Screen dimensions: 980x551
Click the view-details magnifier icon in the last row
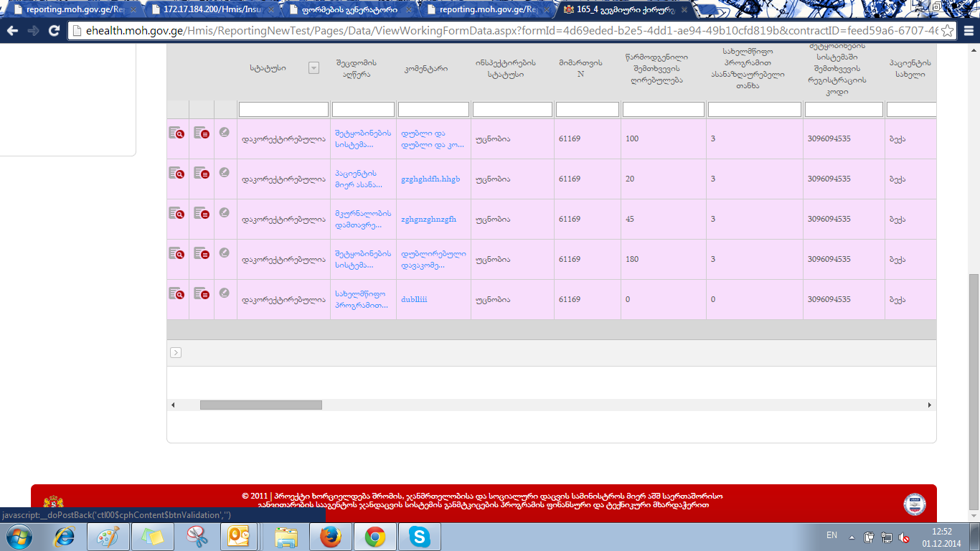[x=176, y=293]
